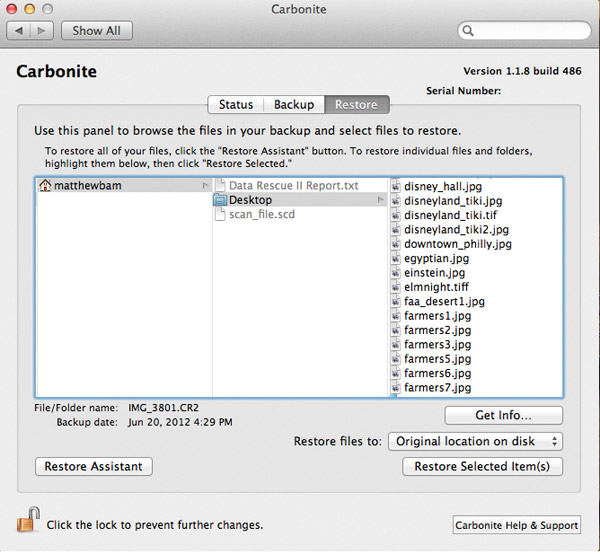Screen dimensions: 600x554
Task: Select the file name farmers3.jpg
Action: pyautogui.click(x=437, y=344)
